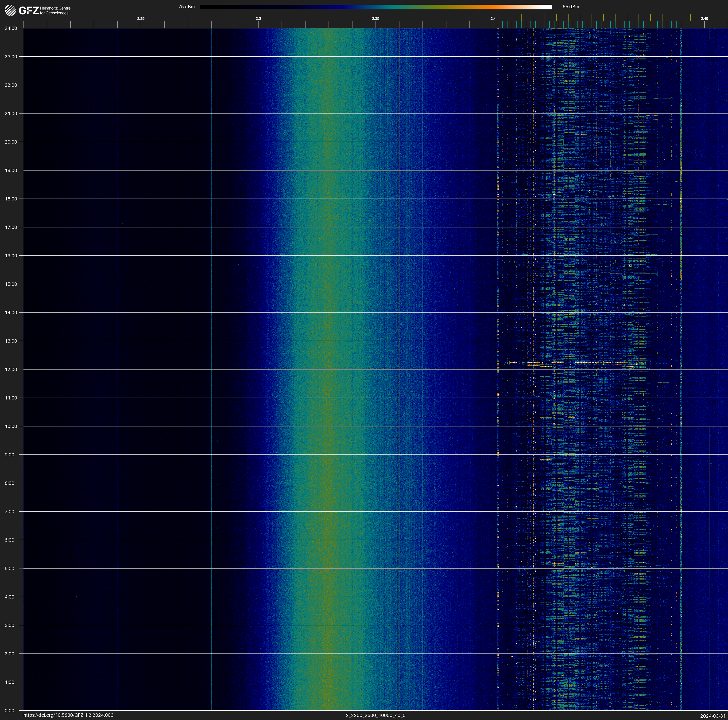Click the color scale gradient bar
This screenshot has width=728, height=720.
click(x=375, y=7)
